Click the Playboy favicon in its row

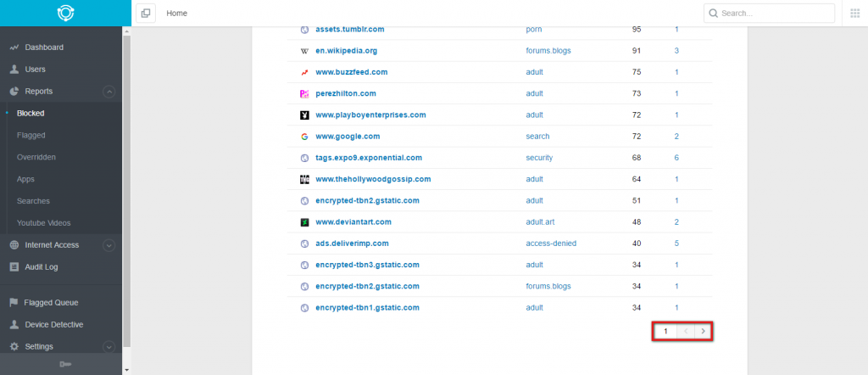tap(304, 115)
